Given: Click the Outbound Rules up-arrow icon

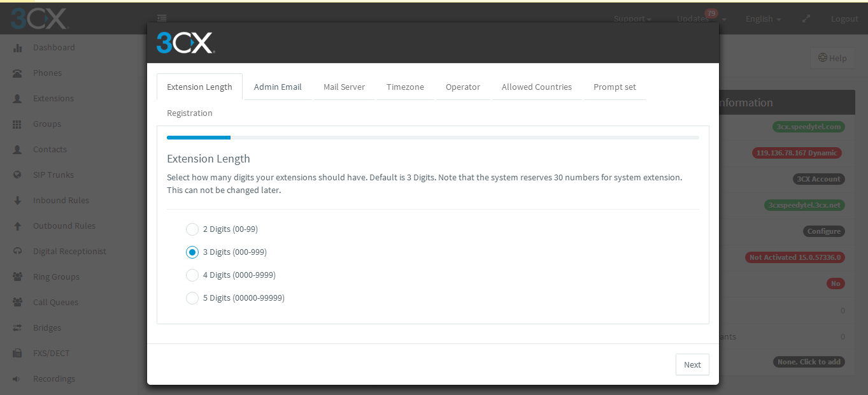Looking at the screenshot, I should pyautogui.click(x=18, y=226).
